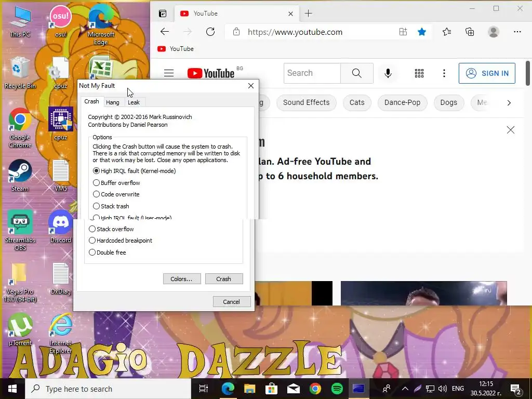This screenshot has height=399, width=532.
Task: Switch to the Crash tab
Action: tap(91, 101)
